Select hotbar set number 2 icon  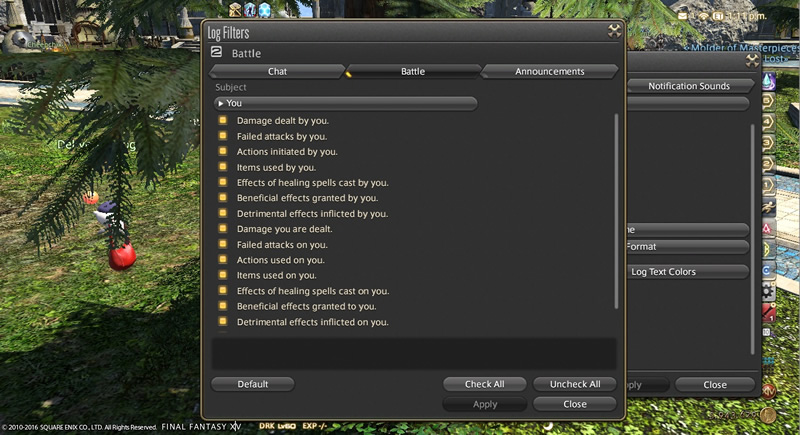pyautogui.click(x=768, y=163)
